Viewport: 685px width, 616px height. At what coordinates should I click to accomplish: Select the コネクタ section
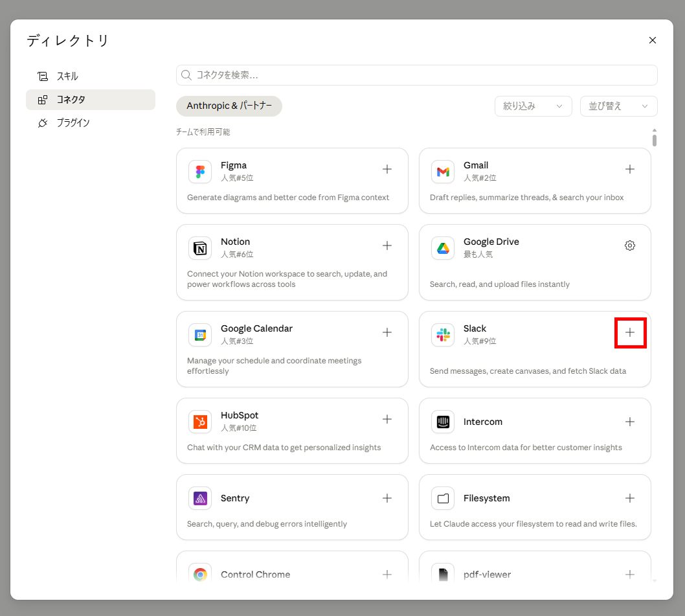click(91, 100)
